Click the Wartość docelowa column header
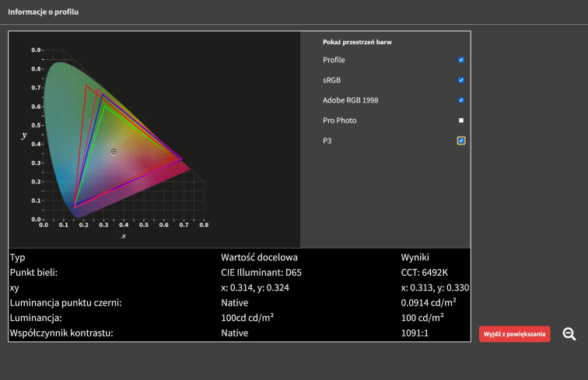The width and height of the screenshot is (588, 380). point(260,257)
